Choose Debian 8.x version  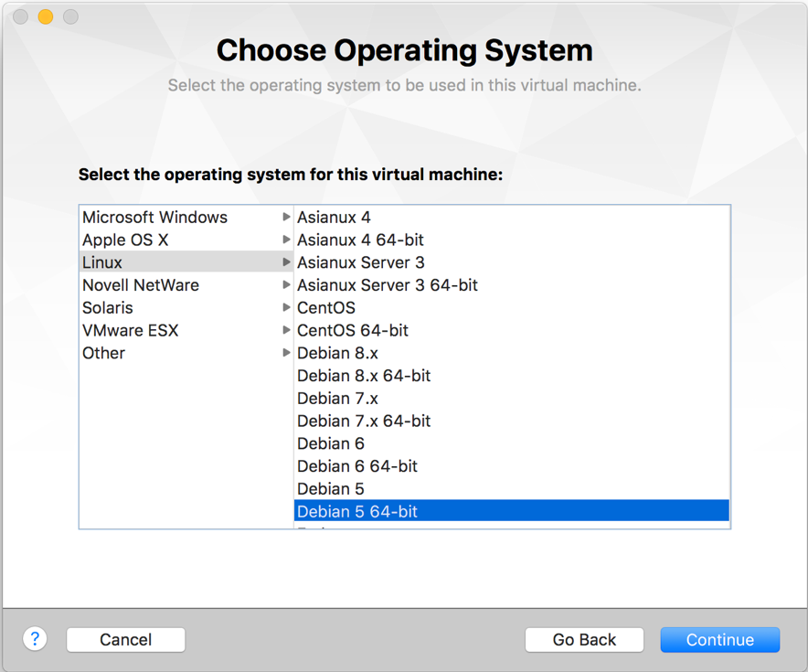pyautogui.click(x=512, y=353)
